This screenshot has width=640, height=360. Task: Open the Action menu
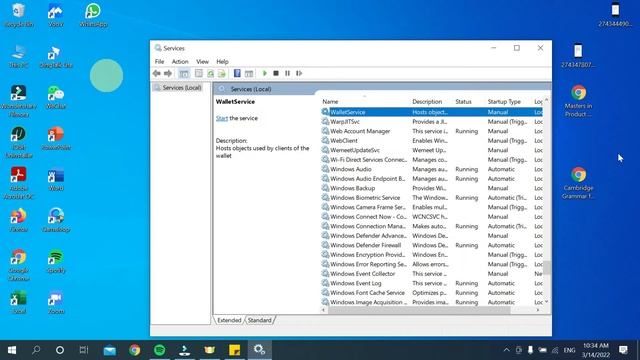(180, 62)
